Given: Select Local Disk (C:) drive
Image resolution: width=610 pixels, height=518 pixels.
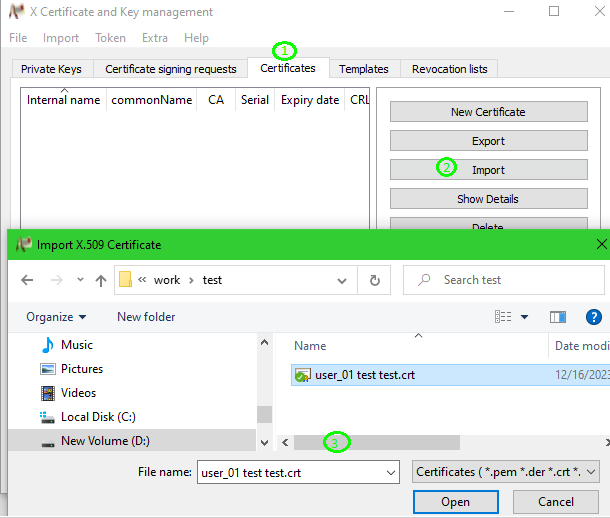Looking at the screenshot, I should [x=97, y=417].
